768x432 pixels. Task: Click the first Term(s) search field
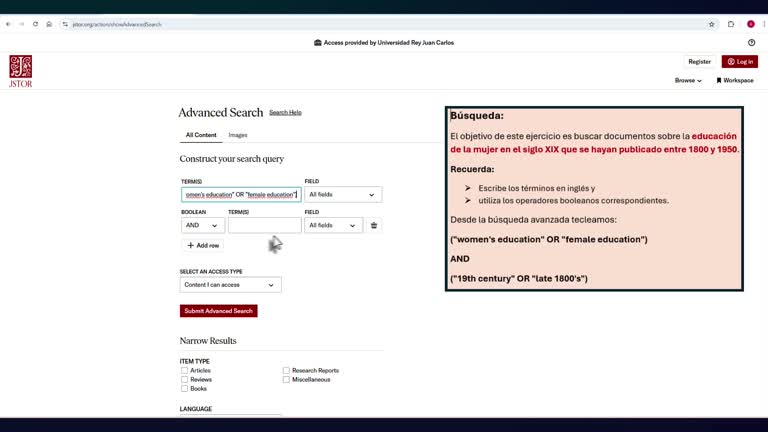tap(241, 194)
